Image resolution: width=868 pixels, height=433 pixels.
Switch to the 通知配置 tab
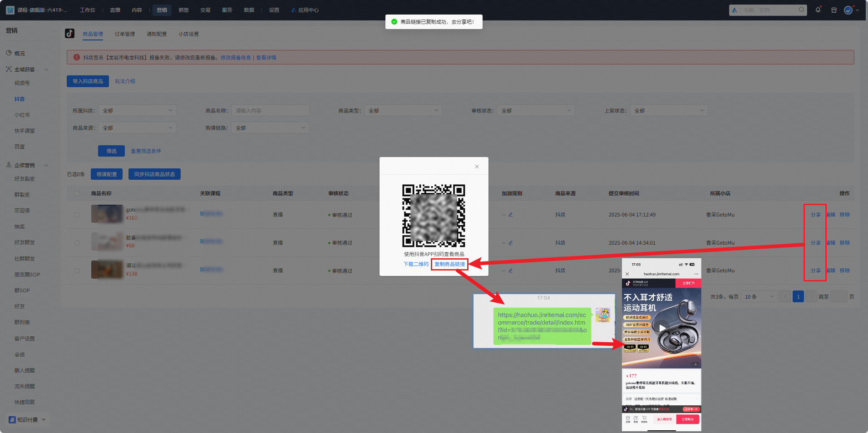point(157,34)
